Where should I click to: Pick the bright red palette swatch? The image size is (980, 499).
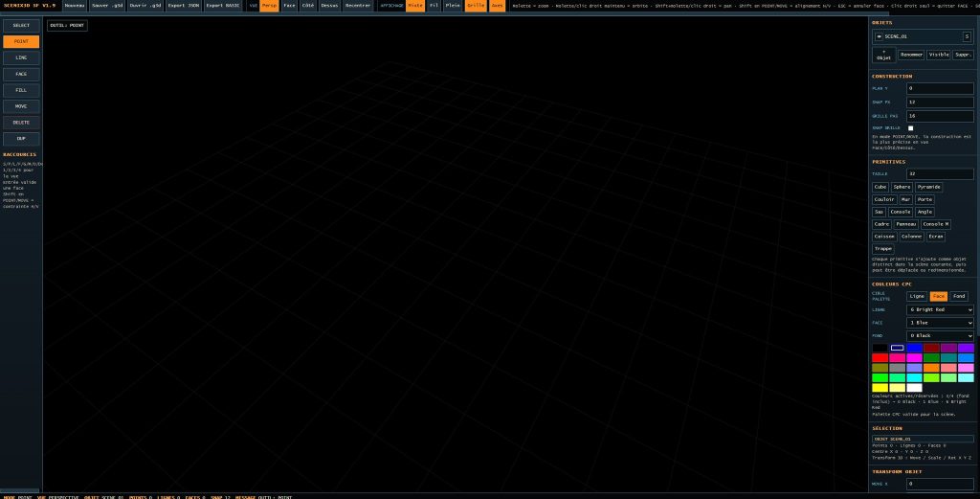click(880, 357)
